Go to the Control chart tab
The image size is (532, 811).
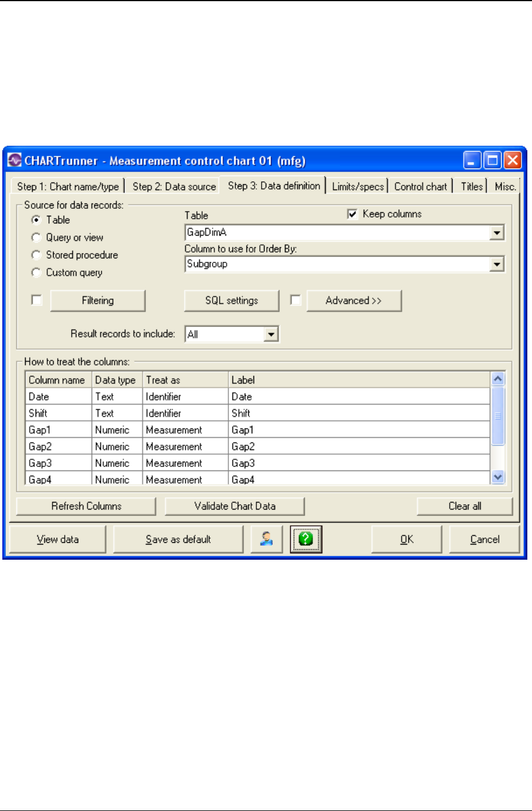click(x=421, y=187)
